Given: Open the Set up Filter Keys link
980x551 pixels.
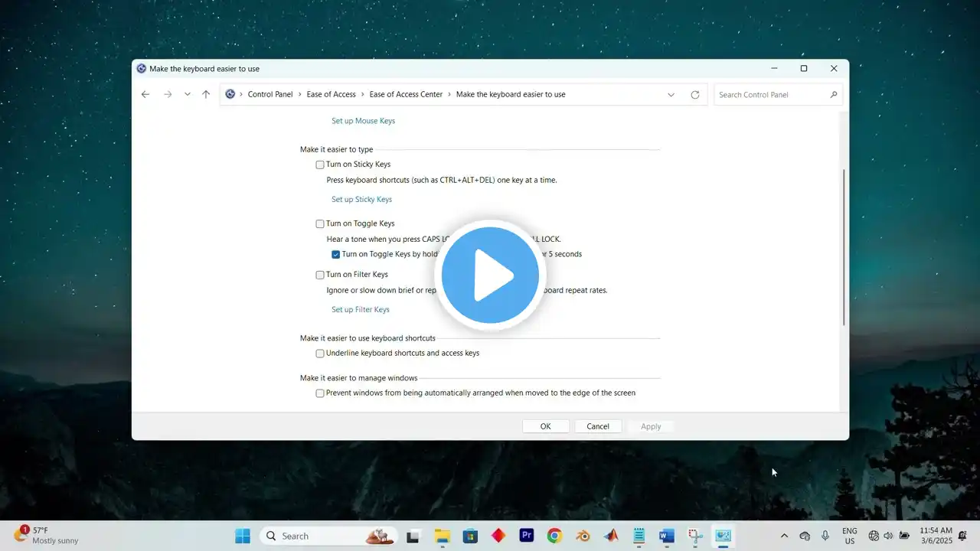Looking at the screenshot, I should click(x=361, y=310).
